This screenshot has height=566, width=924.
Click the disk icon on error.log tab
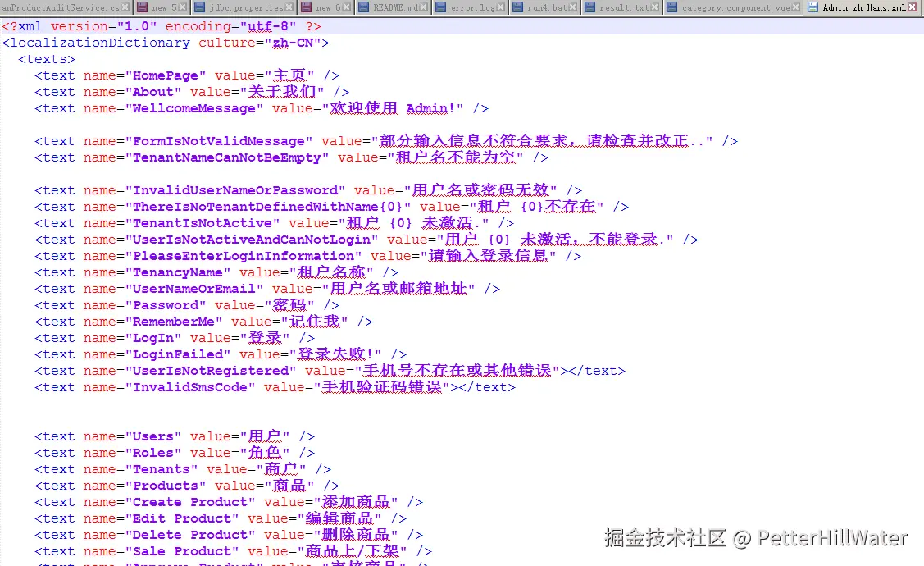[x=441, y=7]
